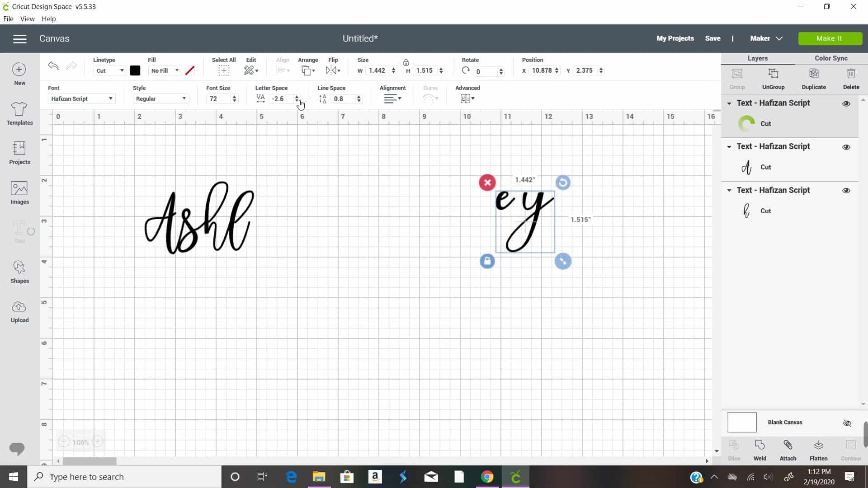Screen dimensions: 868x488
Task: Collapse the second Text - Hafizan Script layer
Action: [729, 147]
